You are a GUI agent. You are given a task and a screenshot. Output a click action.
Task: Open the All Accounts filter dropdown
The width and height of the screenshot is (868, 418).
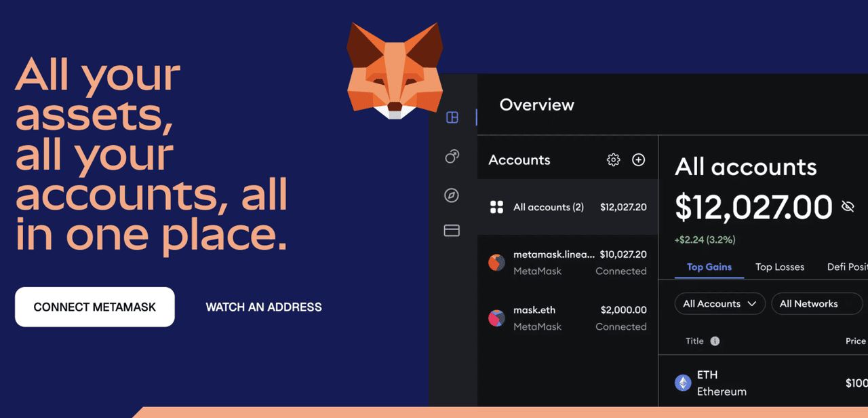(719, 303)
